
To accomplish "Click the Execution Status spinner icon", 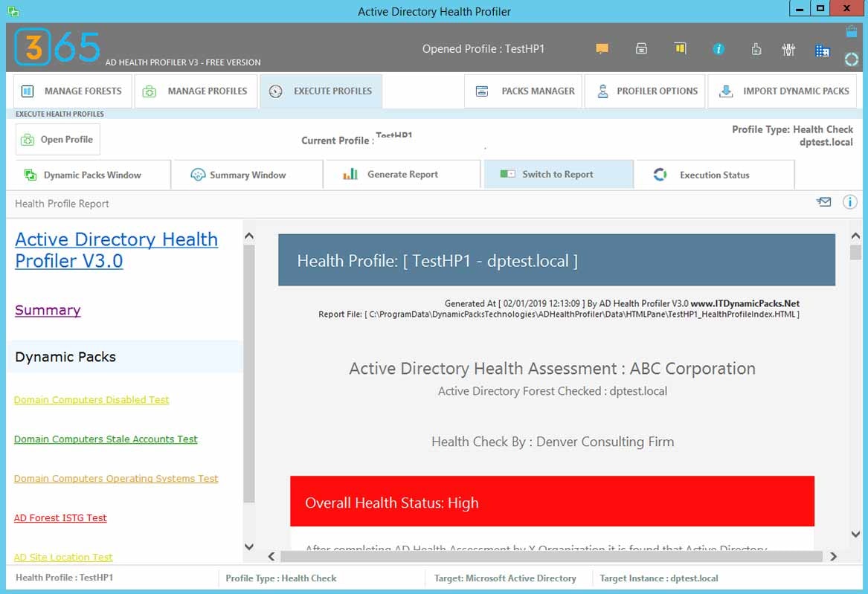I will [660, 175].
